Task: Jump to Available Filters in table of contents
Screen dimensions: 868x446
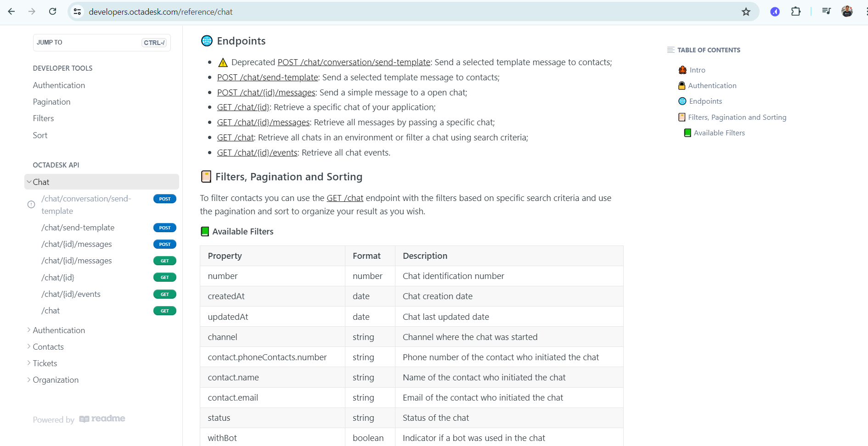Action: tap(719, 133)
